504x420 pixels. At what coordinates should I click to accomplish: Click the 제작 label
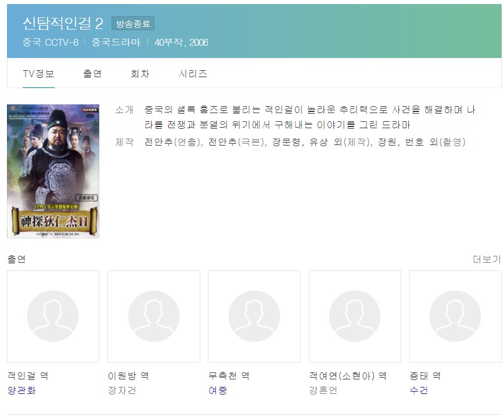point(124,142)
